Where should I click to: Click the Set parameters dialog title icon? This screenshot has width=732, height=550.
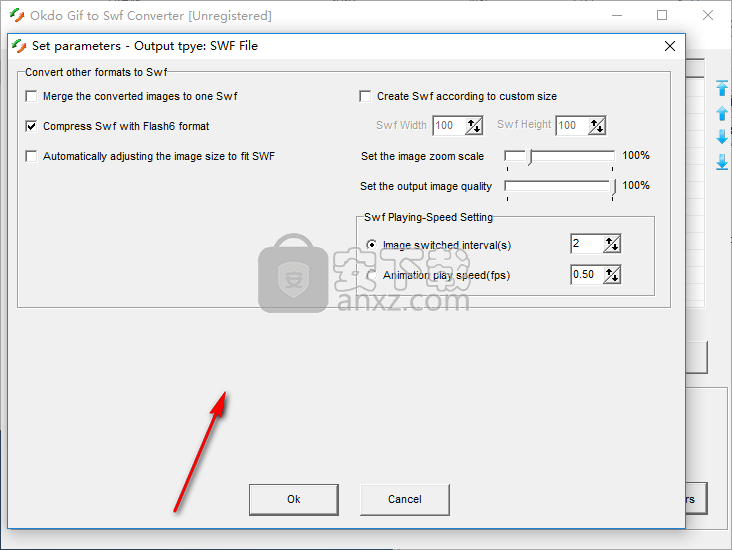19,46
